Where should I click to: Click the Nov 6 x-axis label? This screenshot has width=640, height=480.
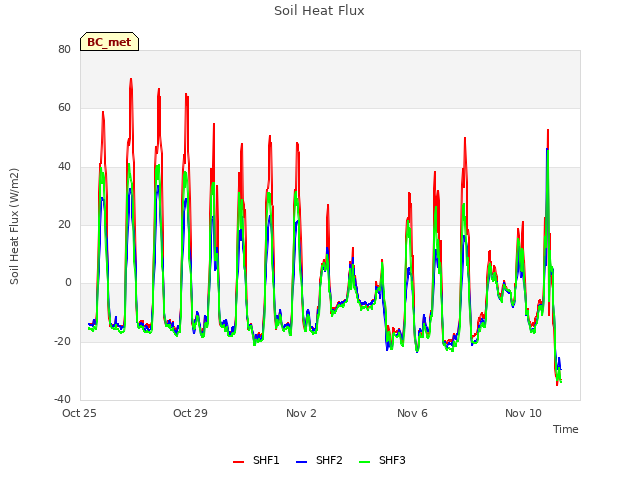[412, 413]
